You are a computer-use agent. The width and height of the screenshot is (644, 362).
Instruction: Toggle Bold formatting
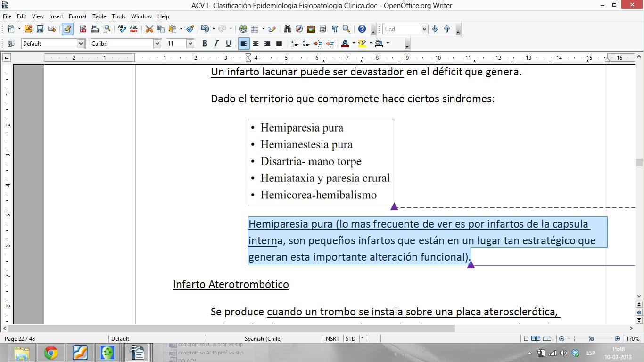pos(205,43)
